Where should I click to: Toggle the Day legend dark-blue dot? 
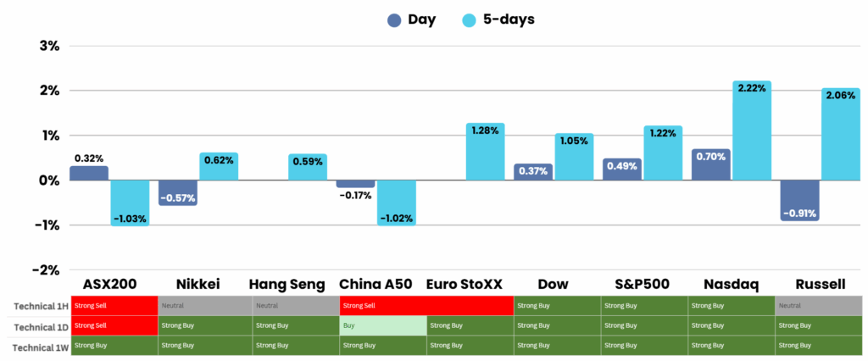(x=393, y=20)
